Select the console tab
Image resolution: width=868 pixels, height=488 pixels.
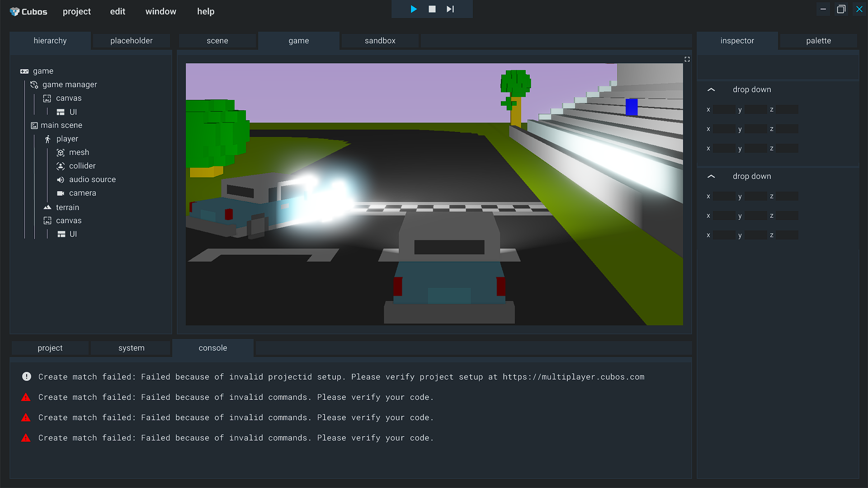213,348
